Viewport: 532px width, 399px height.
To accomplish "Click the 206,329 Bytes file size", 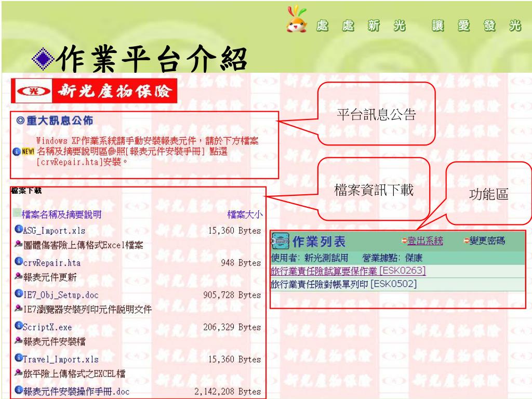I will 232,327.
